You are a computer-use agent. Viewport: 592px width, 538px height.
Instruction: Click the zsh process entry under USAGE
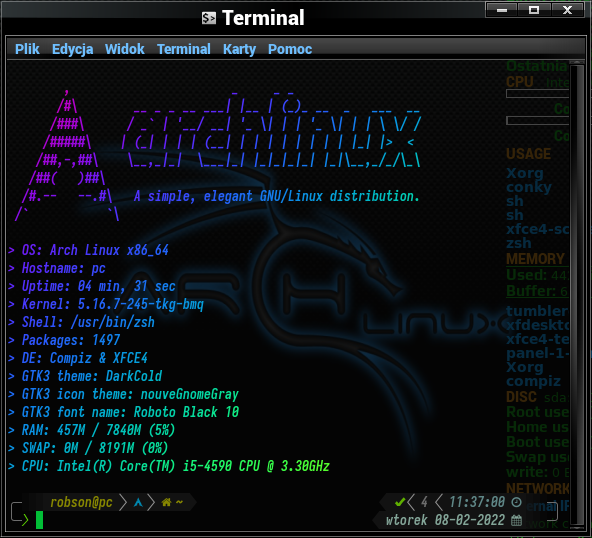point(519,244)
